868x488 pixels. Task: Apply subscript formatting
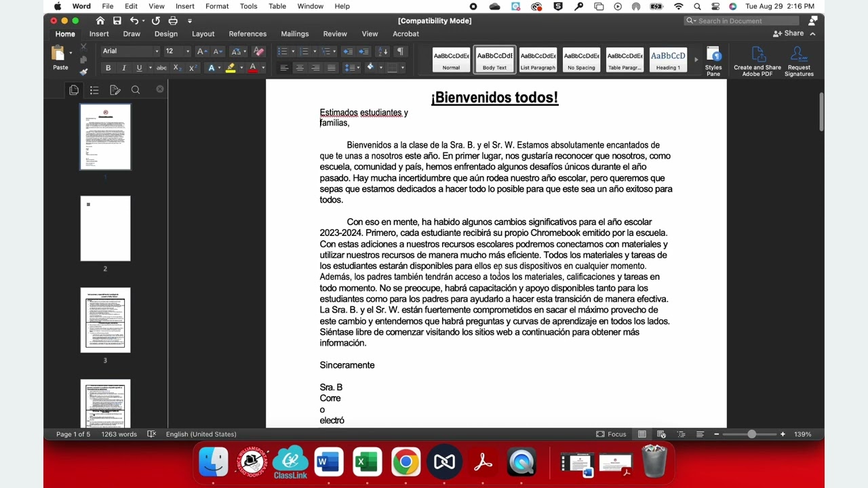click(x=176, y=68)
